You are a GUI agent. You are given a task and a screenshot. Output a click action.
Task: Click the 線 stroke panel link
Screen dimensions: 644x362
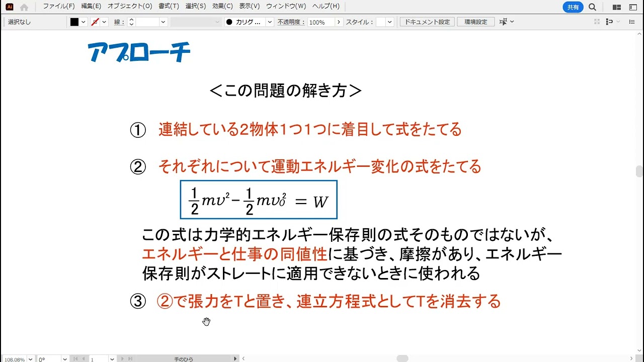coord(119,22)
